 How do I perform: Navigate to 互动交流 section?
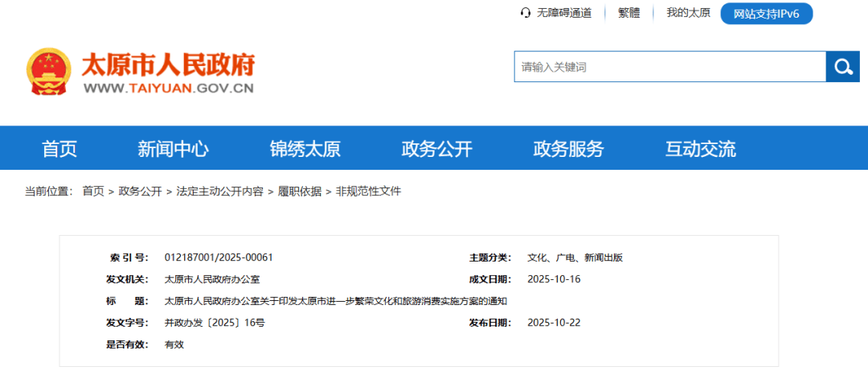[700, 149]
